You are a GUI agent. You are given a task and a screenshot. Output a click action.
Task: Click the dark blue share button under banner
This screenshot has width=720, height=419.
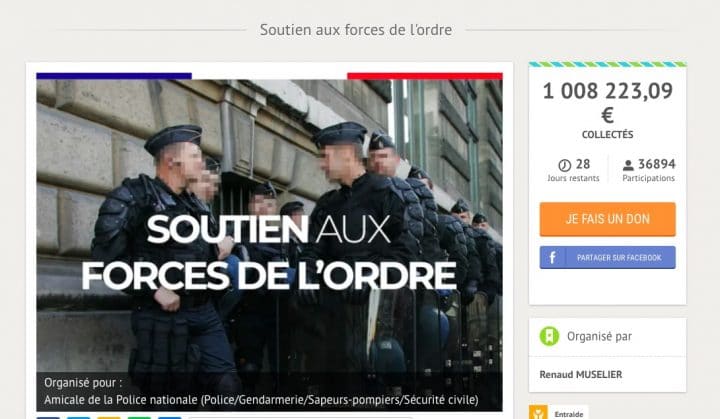click(x=48, y=418)
